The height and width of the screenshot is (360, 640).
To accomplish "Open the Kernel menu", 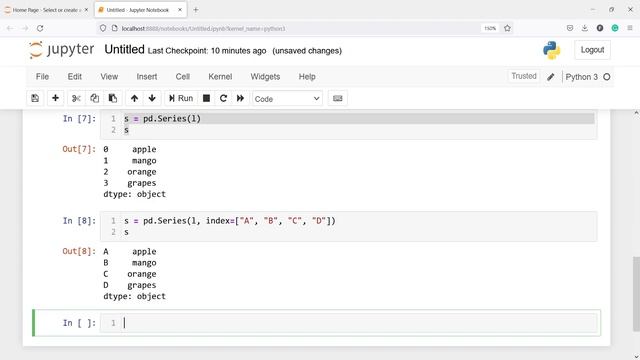I will (x=220, y=77).
